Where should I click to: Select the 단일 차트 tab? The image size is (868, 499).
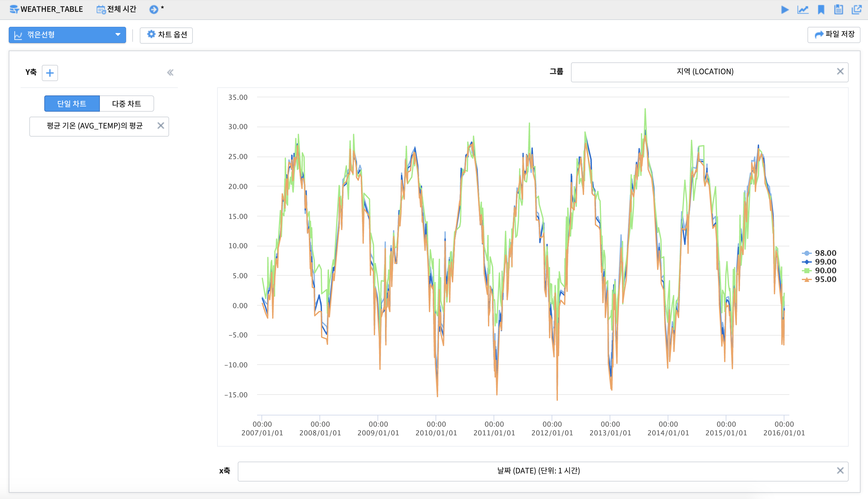72,104
